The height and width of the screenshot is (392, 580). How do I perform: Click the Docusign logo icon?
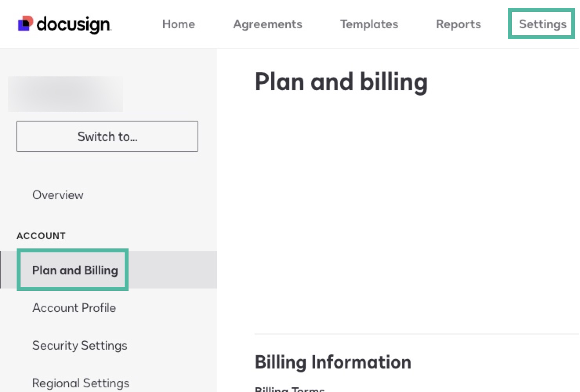click(24, 24)
